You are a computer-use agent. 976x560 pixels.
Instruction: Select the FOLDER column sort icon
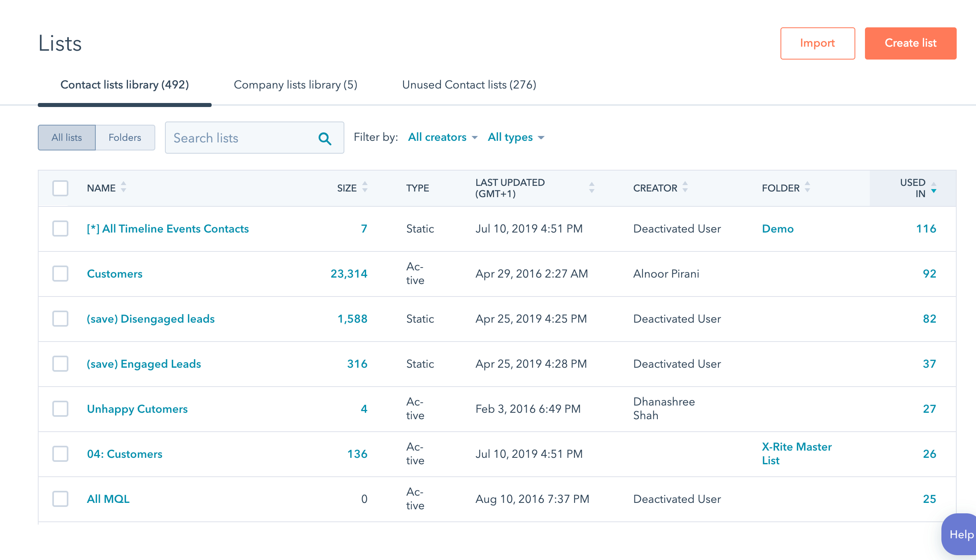tap(808, 187)
